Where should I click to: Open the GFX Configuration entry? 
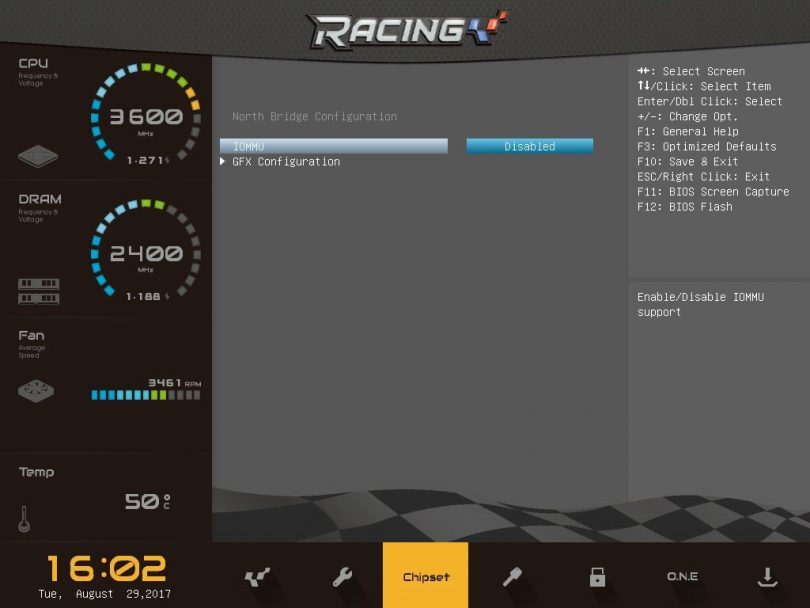tap(286, 162)
